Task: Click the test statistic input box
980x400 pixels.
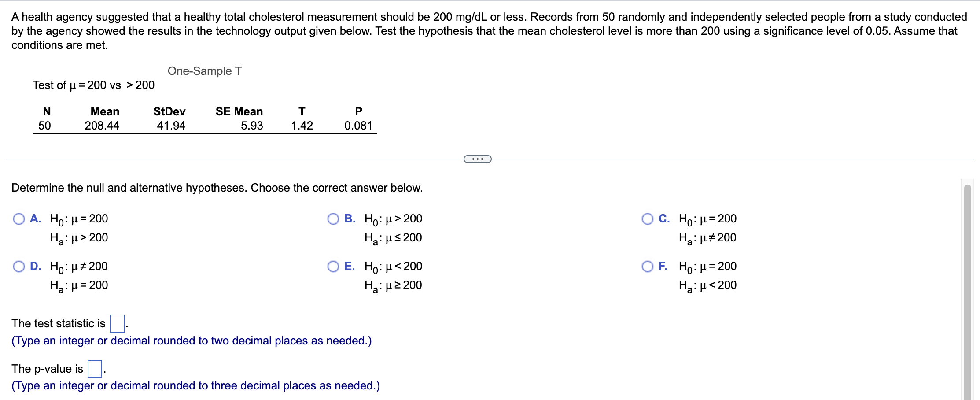Action: [116, 323]
